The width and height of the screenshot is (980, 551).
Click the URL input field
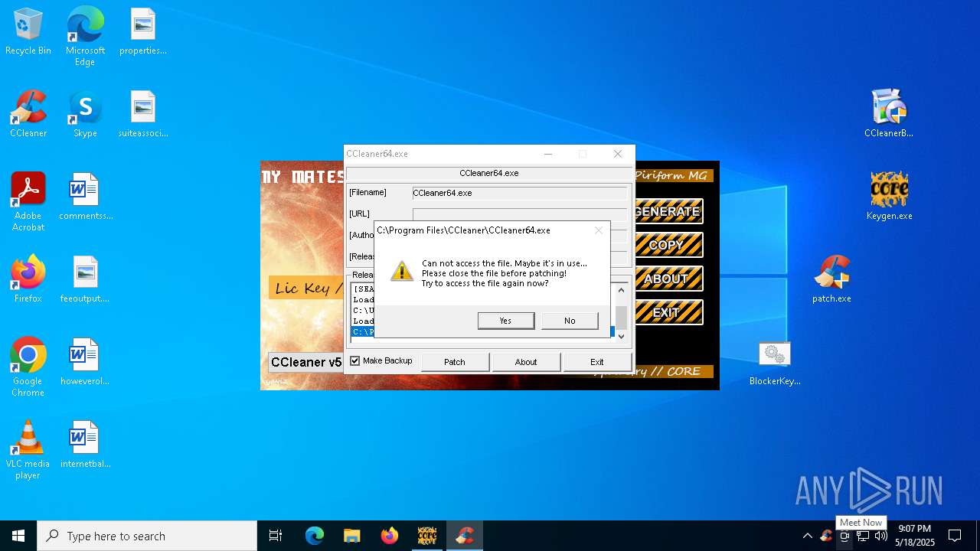tap(520, 214)
